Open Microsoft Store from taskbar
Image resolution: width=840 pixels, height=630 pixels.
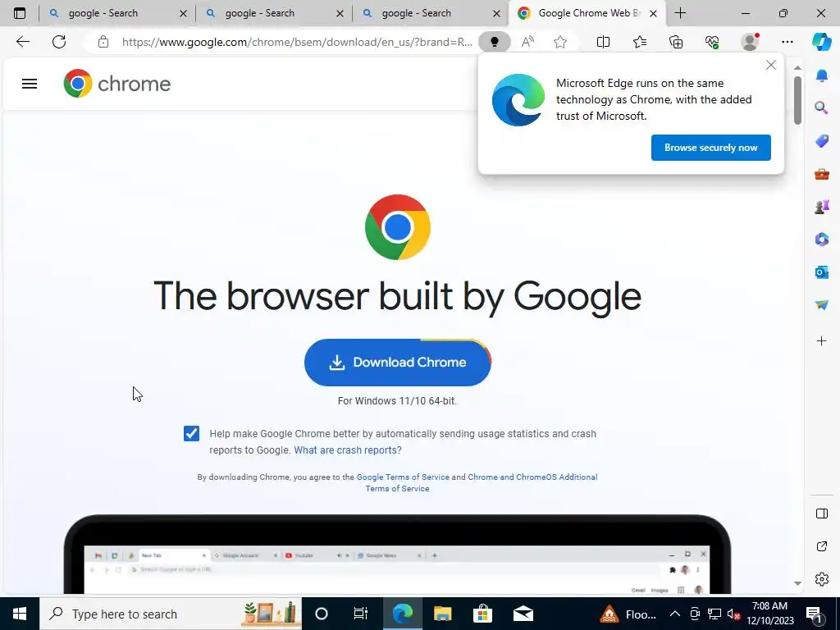pos(482,614)
